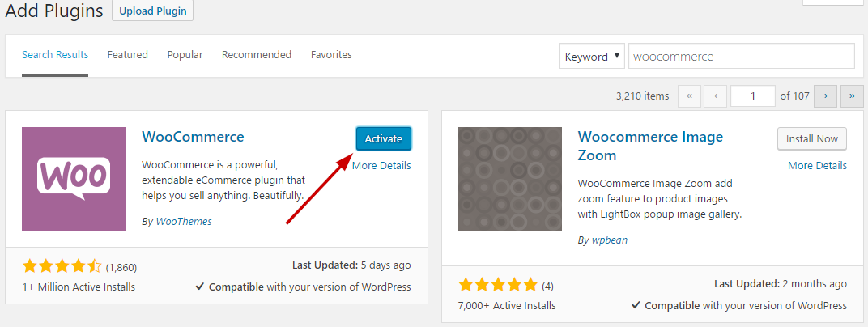Viewport: 868px width, 327px height.
Task: Click the Upload Plugin button
Action: pos(153,11)
